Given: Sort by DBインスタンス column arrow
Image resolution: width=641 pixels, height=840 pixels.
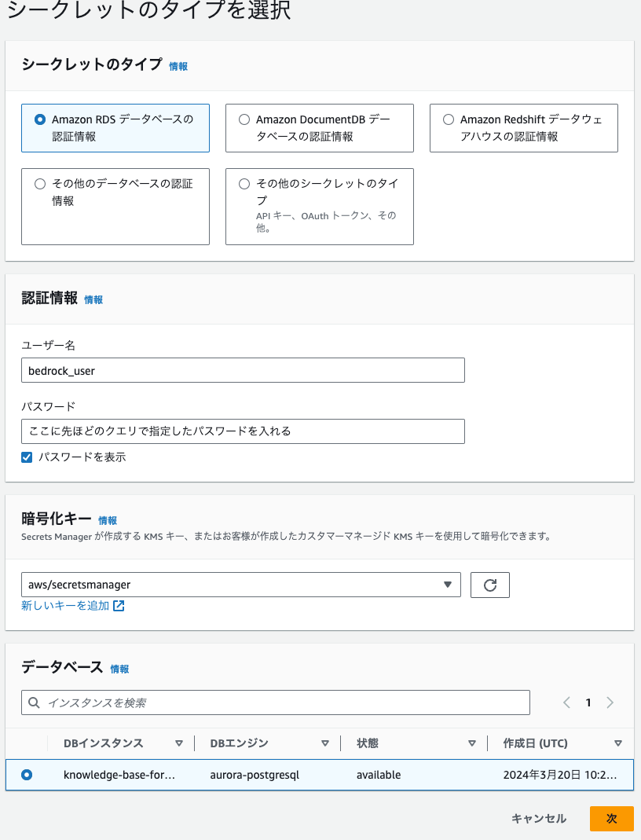Looking at the screenshot, I should pos(179,743).
